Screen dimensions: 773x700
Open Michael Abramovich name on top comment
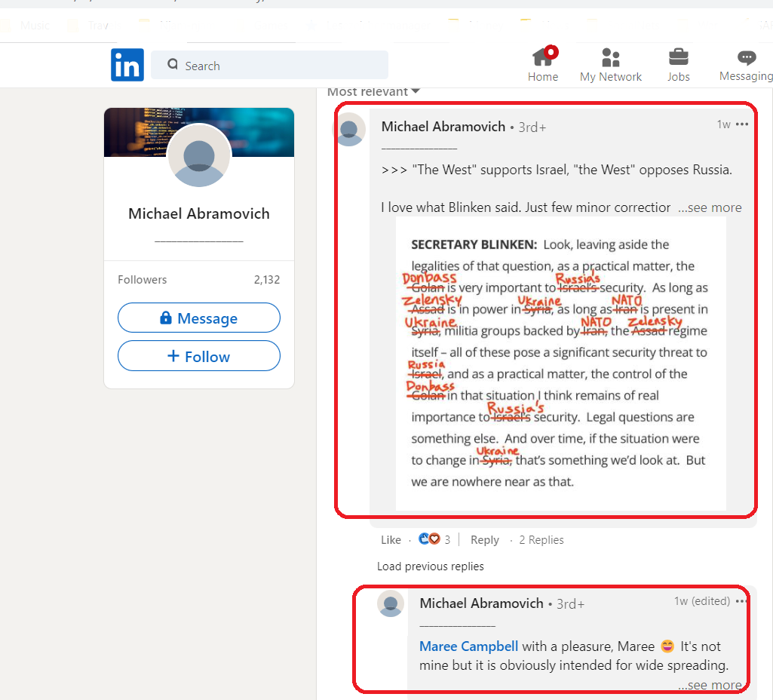click(x=443, y=127)
